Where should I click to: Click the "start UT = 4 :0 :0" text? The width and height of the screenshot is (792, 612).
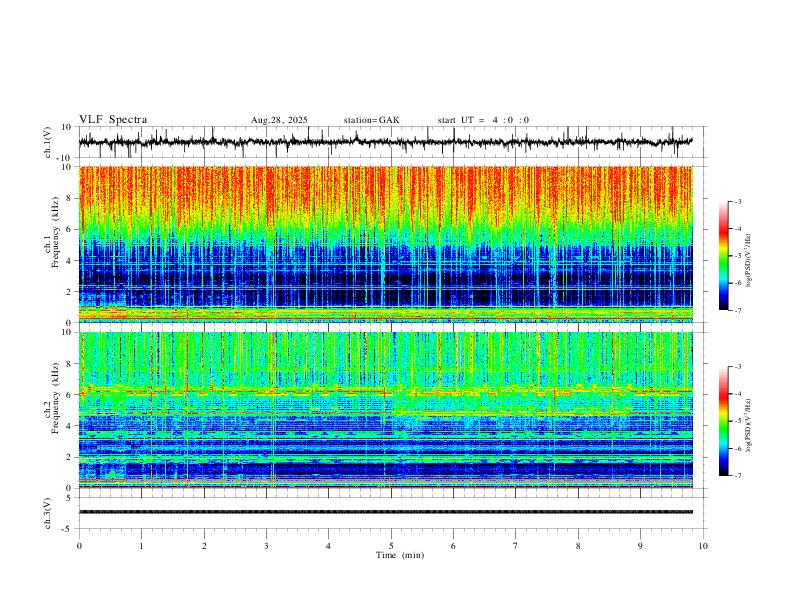(483, 120)
